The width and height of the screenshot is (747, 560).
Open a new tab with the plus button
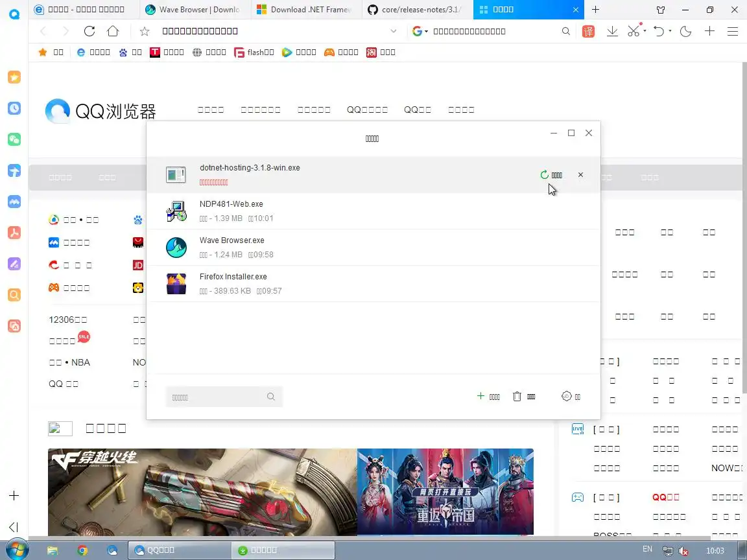[595, 10]
